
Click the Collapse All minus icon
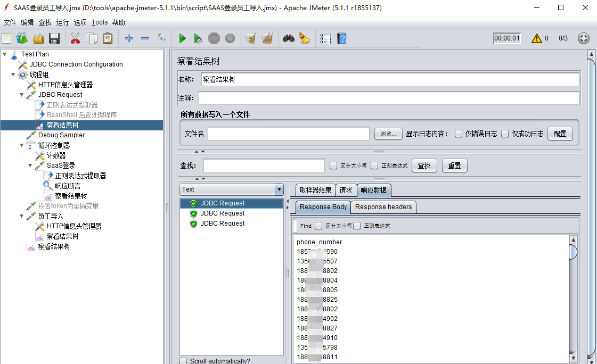click(x=145, y=38)
